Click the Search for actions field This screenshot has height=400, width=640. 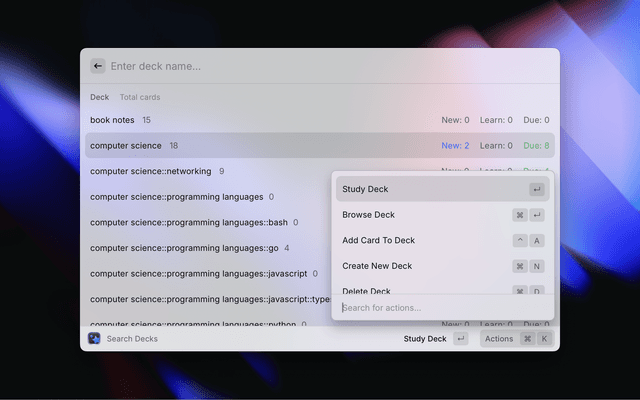coord(440,307)
